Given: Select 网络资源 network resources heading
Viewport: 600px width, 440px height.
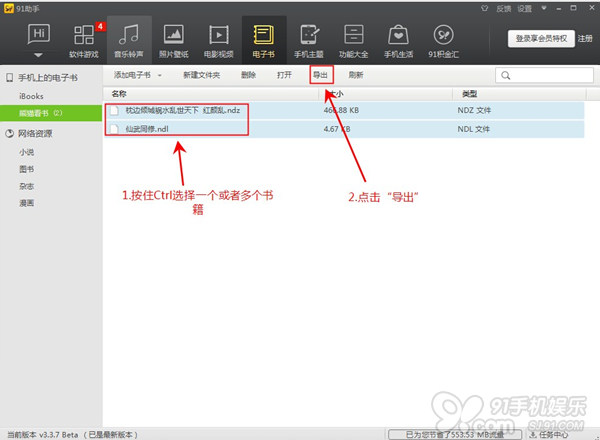Looking at the screenshot, I should pos(35,134).
